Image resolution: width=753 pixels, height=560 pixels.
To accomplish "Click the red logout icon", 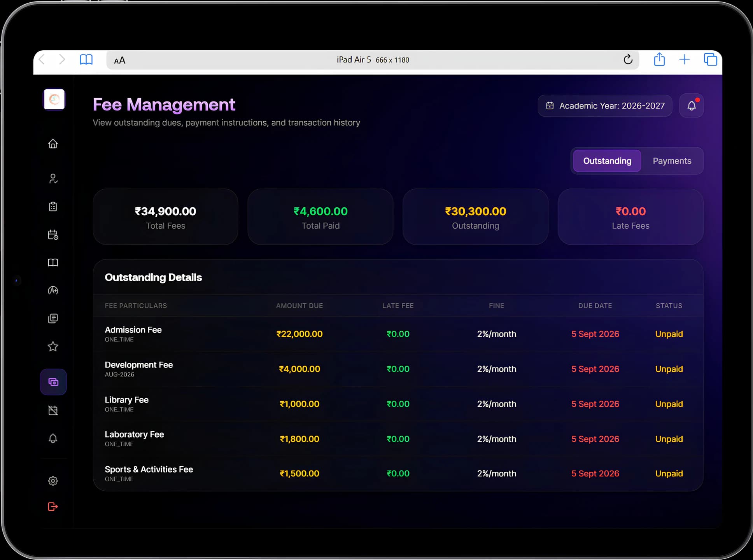I will (53, 506).
